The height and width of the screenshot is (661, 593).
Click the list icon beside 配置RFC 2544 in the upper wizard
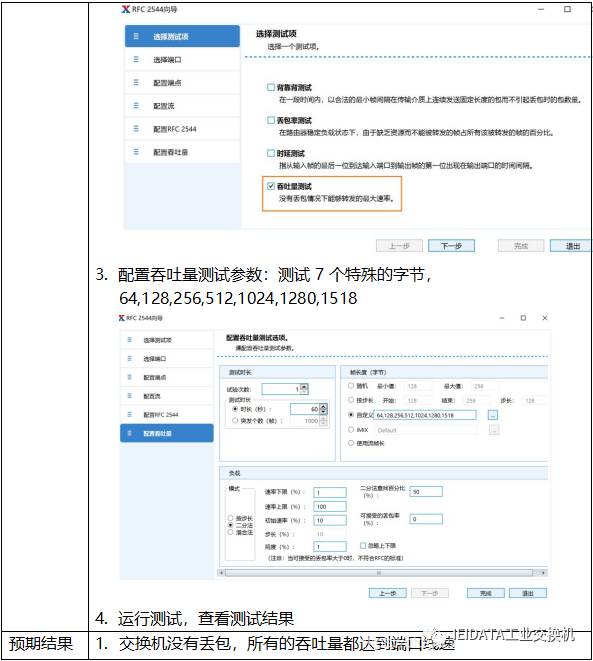pos(136,129)
